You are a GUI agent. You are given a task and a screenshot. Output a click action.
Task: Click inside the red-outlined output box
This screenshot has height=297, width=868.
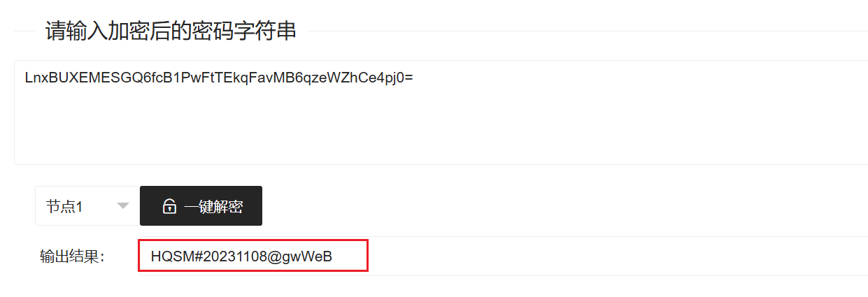(252, 256)
